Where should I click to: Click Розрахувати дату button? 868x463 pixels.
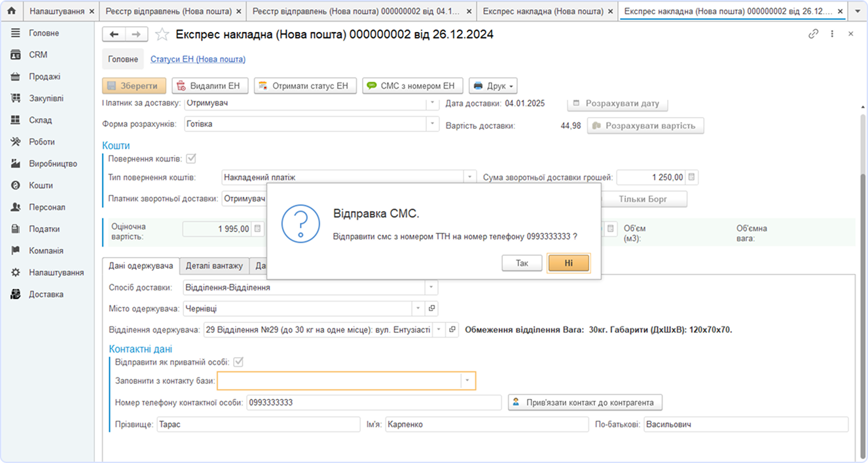617,103
